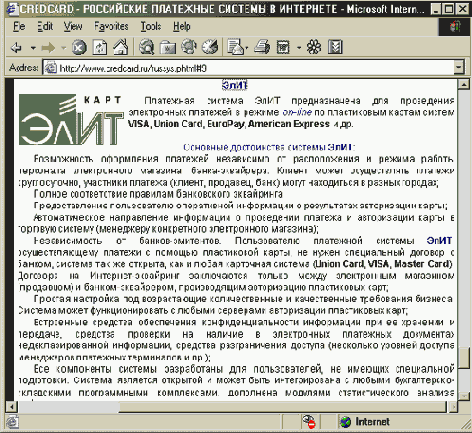This screenshot has height=433, width=472.
Task: Click the Back arrow toolbar button
Action: click(16, 47)
